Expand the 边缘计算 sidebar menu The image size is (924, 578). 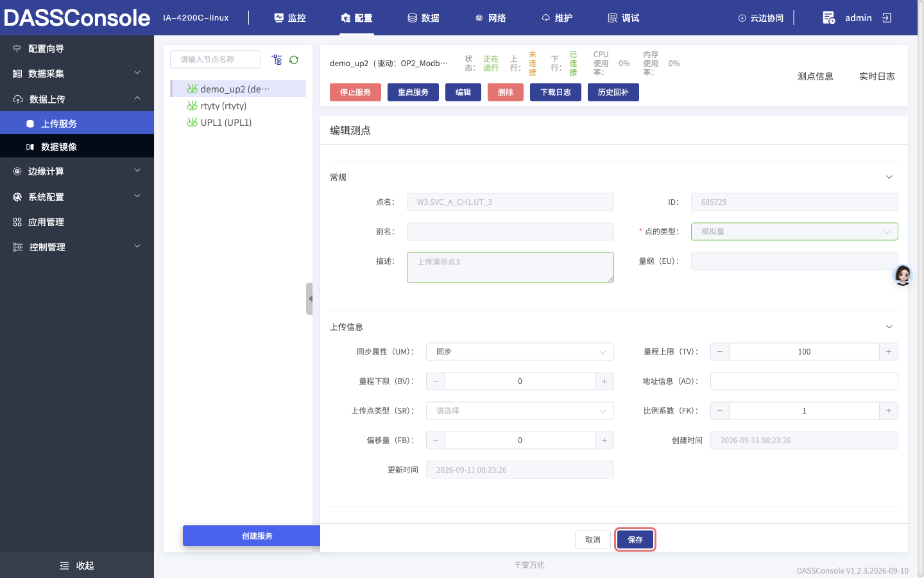click(77, 171)
